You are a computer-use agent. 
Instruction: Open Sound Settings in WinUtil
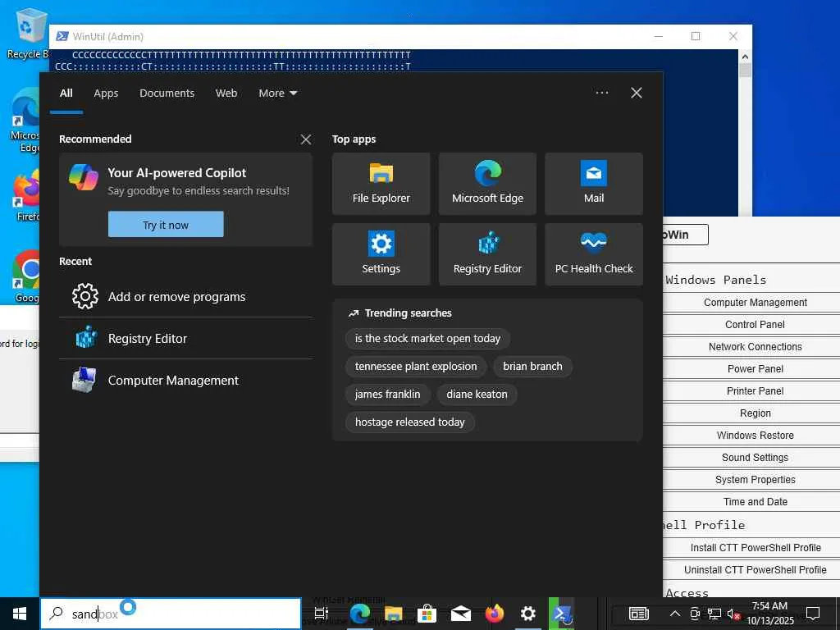(755, 458)
